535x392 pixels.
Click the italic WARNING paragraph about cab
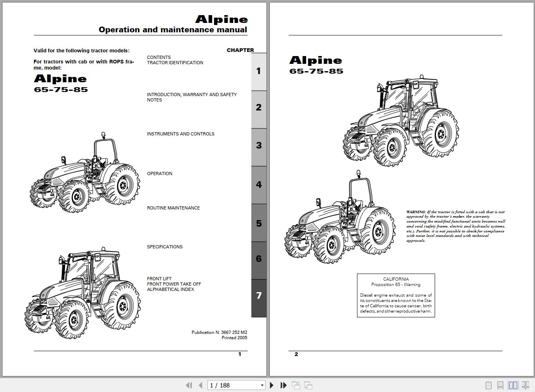point(456,226)
